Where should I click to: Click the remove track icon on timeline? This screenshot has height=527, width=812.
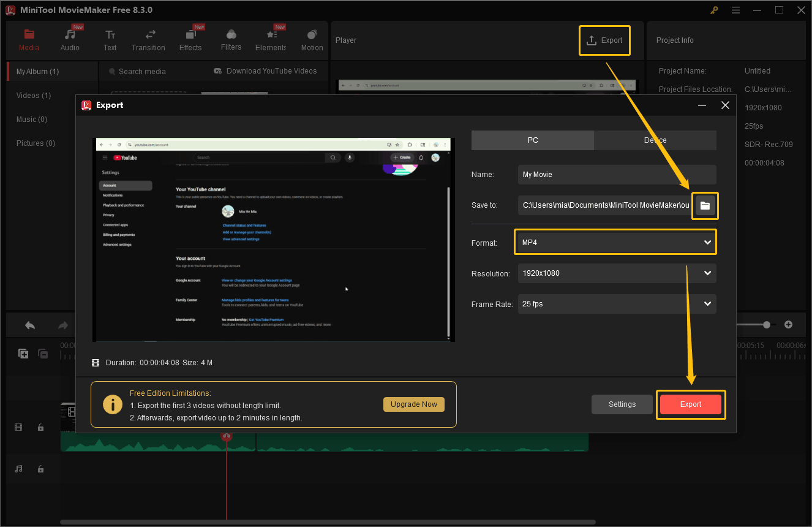[43, 354]
